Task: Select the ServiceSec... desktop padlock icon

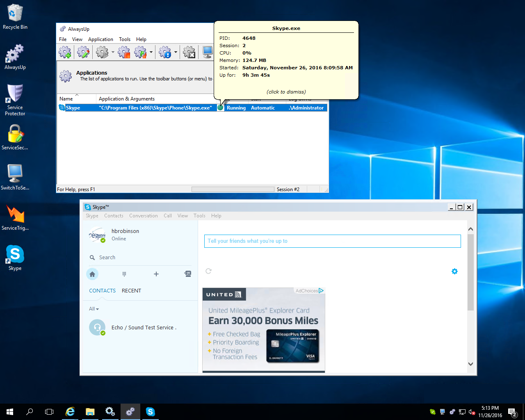Action: coord(15,137)
